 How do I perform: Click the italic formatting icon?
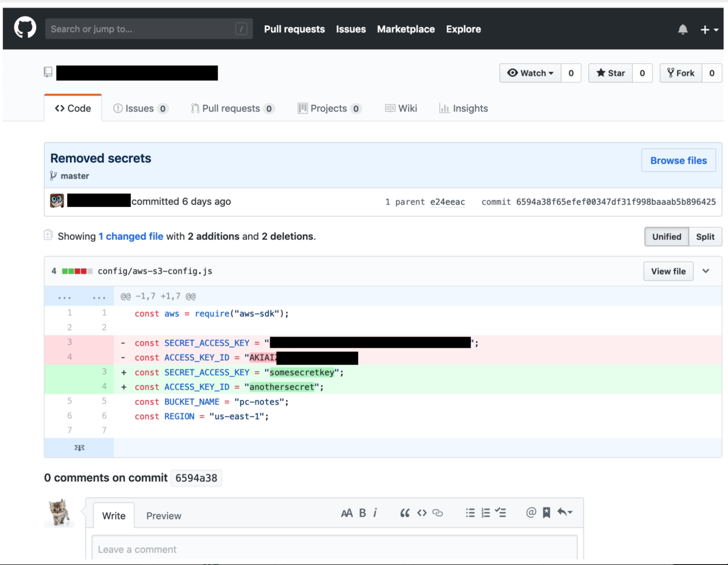[x=375, y=513]
